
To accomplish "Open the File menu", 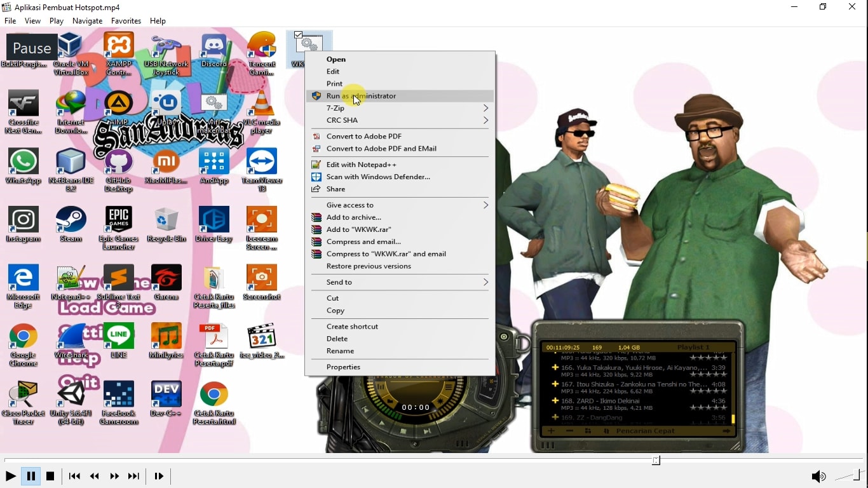I will [10, 21].
